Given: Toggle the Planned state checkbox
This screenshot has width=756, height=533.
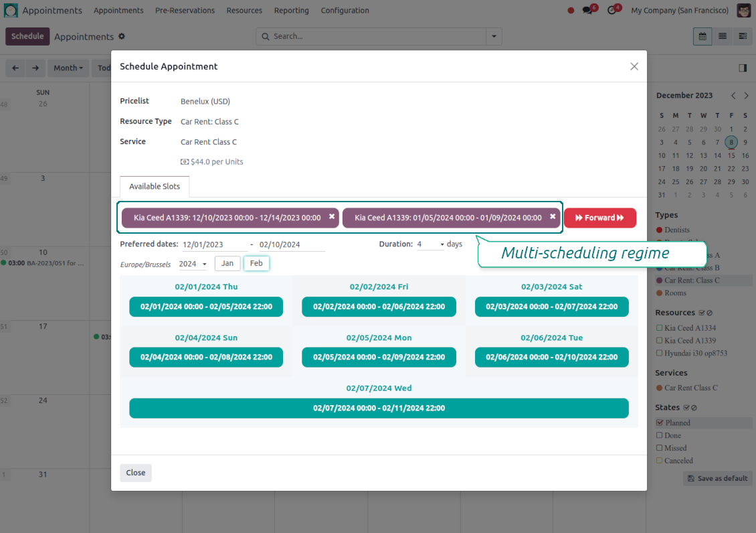Looking at the screenshot, I should point(660,423).
